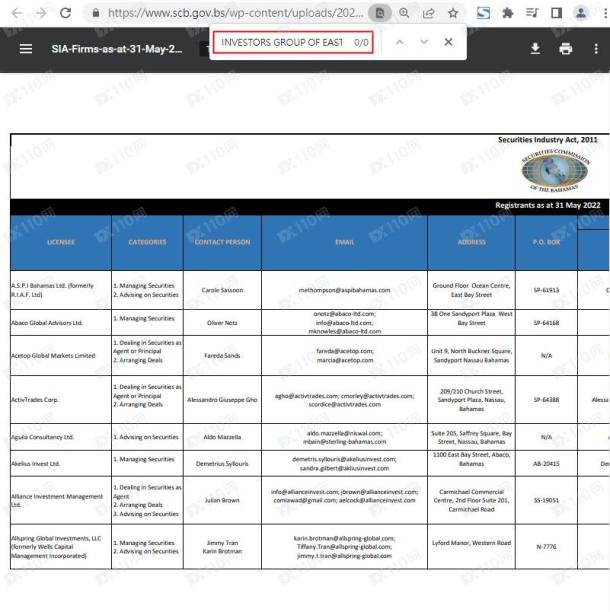Click P.O. Box SS-19051

tap(546, 500)
